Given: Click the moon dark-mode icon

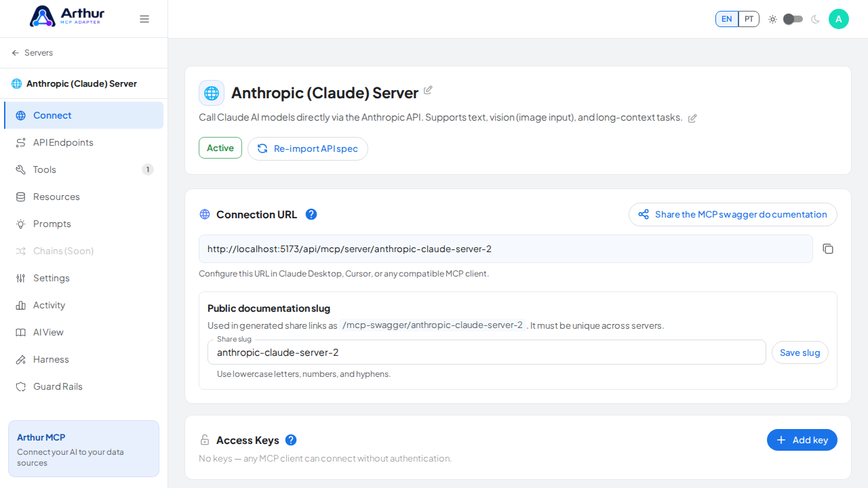Looking at the screenshot, I should (x=815, y=19).
